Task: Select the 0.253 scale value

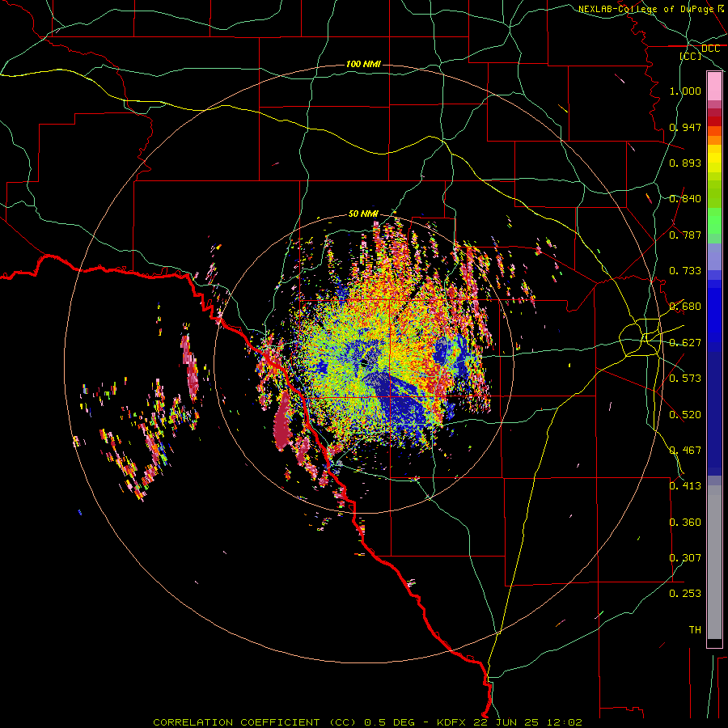Action: pyautogui.click(x=685, y=594)
